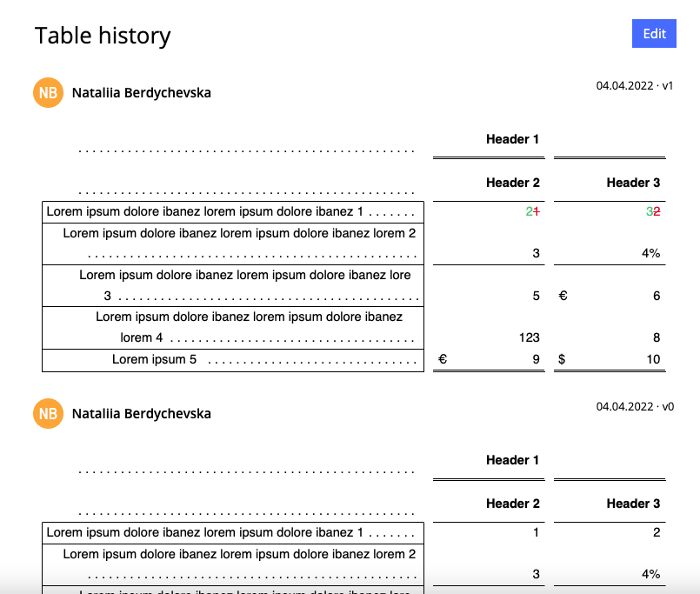Click the changed value 3 (was 2) in v1 table
Viewport: 700px width, 594px height.
[653, 211]
